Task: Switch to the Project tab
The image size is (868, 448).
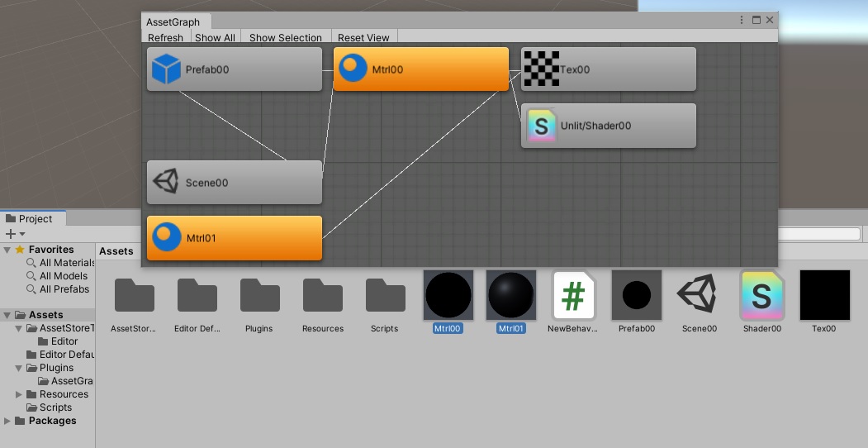Action: [33, 219]
